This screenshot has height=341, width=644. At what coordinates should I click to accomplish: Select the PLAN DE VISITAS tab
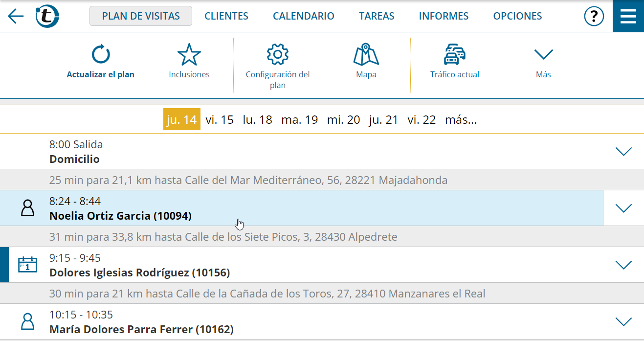click(x=141, y=16)
